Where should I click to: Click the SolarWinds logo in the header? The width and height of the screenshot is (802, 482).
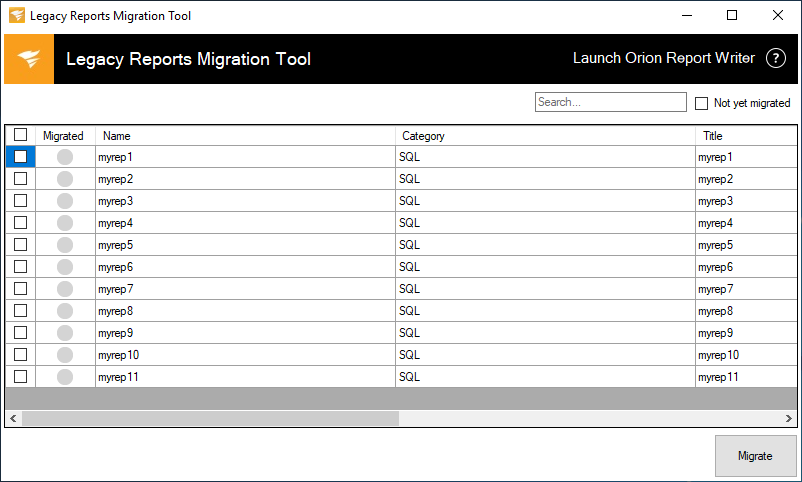pyautogui.click(x=29, y=59)
